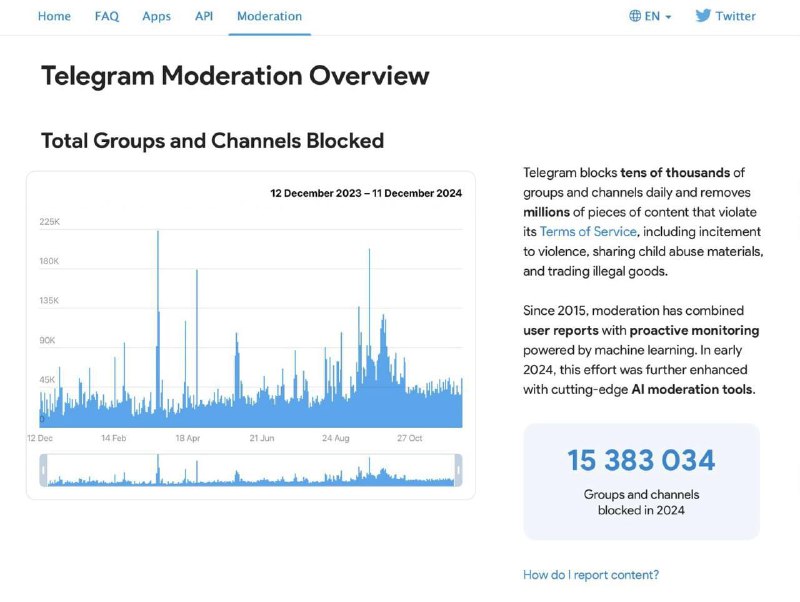Click the right handle of chart range slider
Screen dimensions: 800x602
coord(458,470)
